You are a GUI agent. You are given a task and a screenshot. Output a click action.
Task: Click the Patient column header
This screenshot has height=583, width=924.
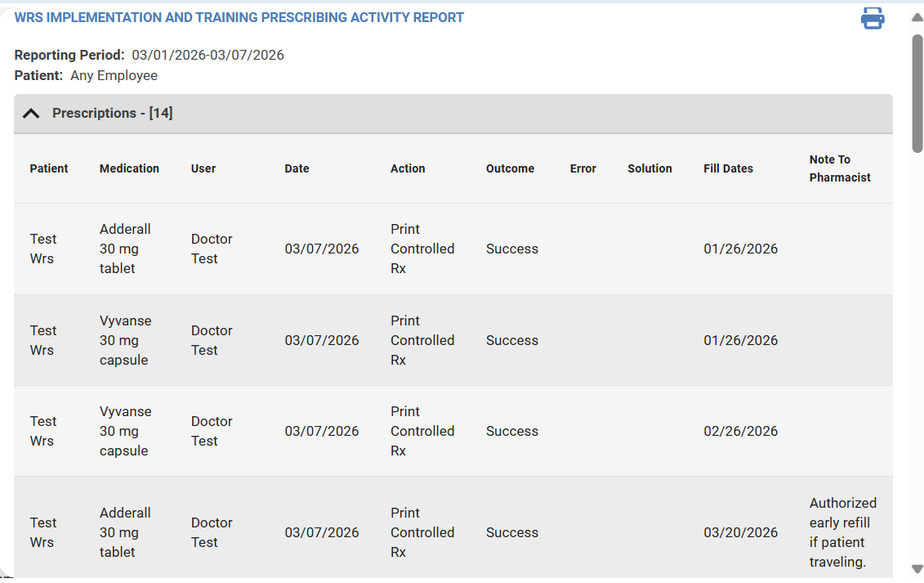click(x=49, y=168)
